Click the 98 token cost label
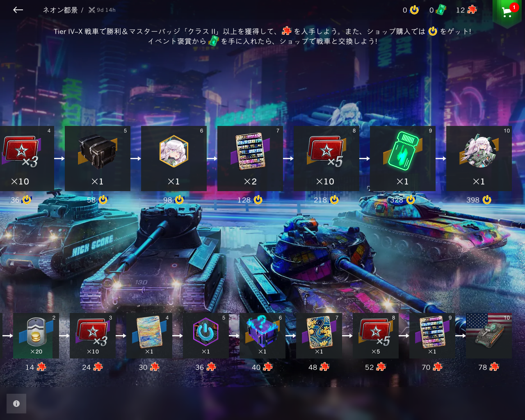 coord(173,200)
